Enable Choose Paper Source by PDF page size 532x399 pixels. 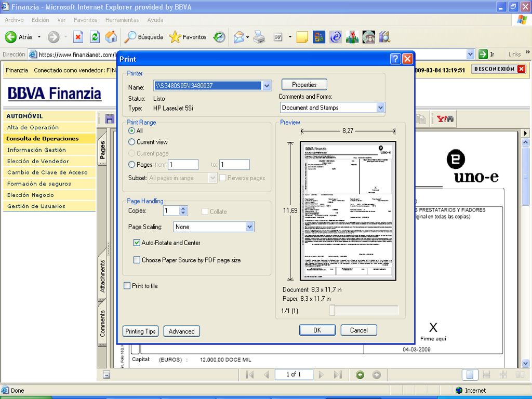tap(137, 260)
